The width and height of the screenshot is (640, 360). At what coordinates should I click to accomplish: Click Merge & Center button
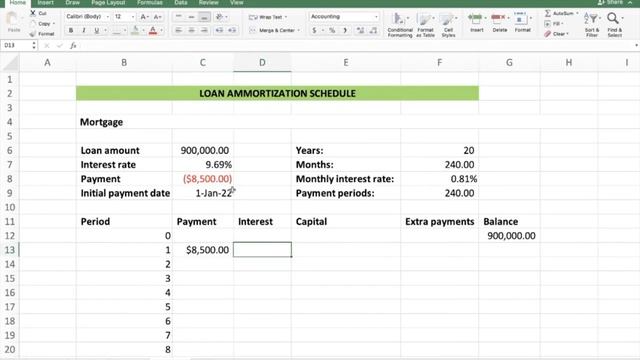273,30
